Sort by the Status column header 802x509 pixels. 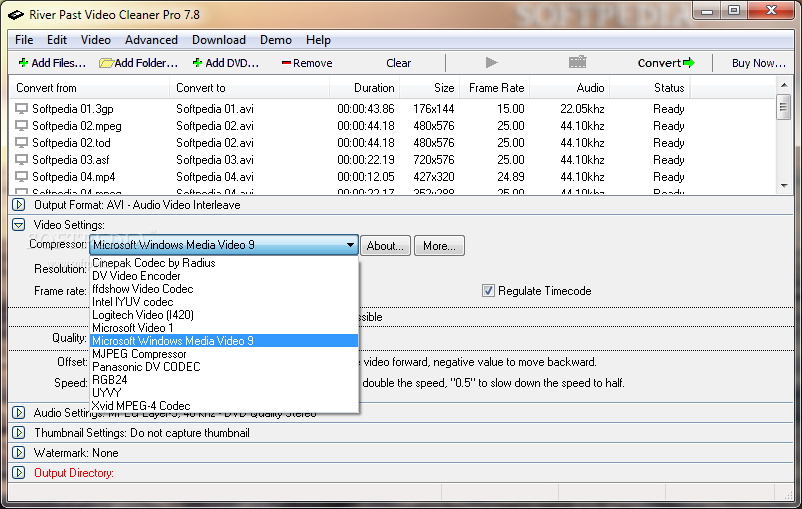coord(650,88)
